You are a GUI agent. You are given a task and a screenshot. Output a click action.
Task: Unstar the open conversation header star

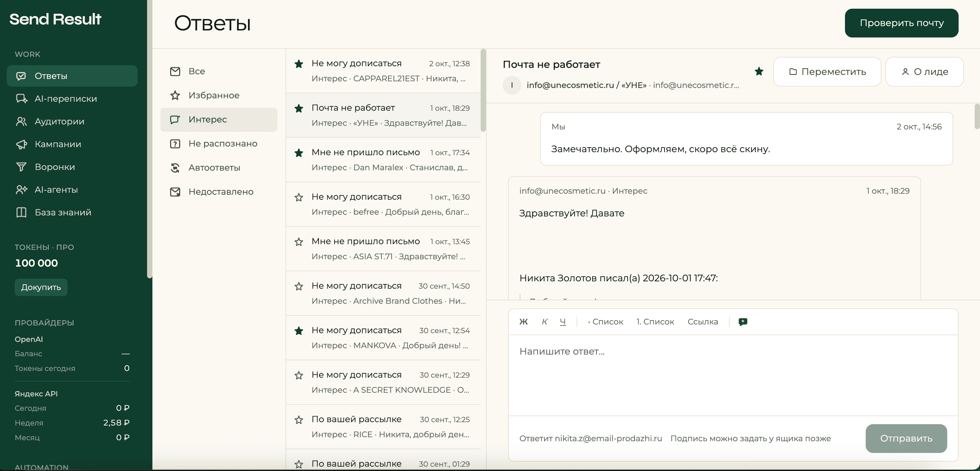759,71
